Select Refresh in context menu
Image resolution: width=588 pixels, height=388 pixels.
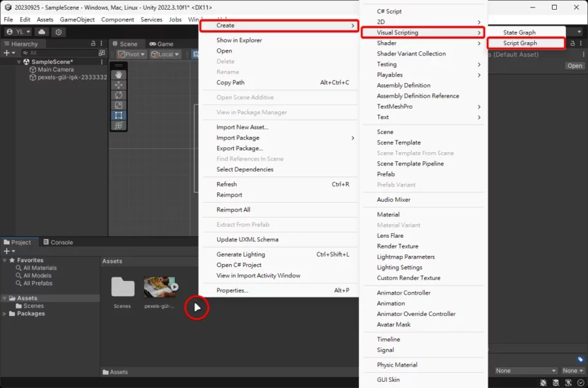pos(279,185)
